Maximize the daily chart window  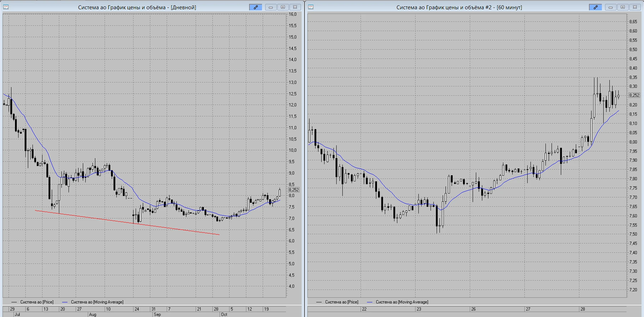(x=283, y=7)
